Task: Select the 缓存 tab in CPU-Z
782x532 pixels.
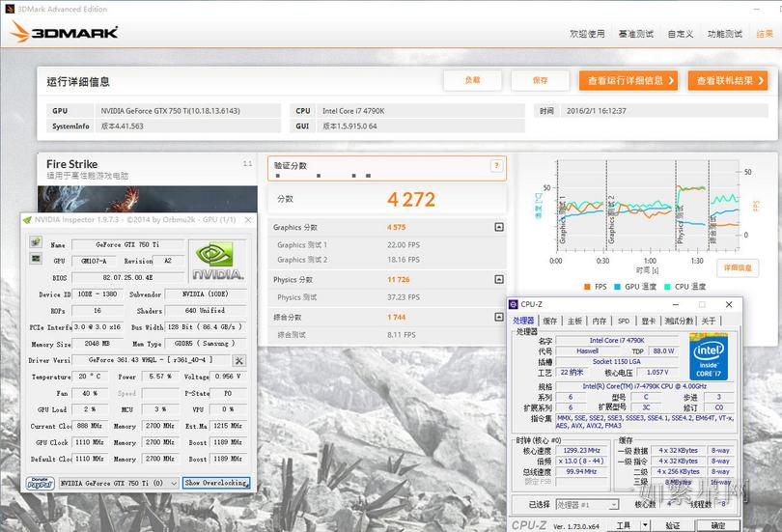Action: click(x=549, y=321)
